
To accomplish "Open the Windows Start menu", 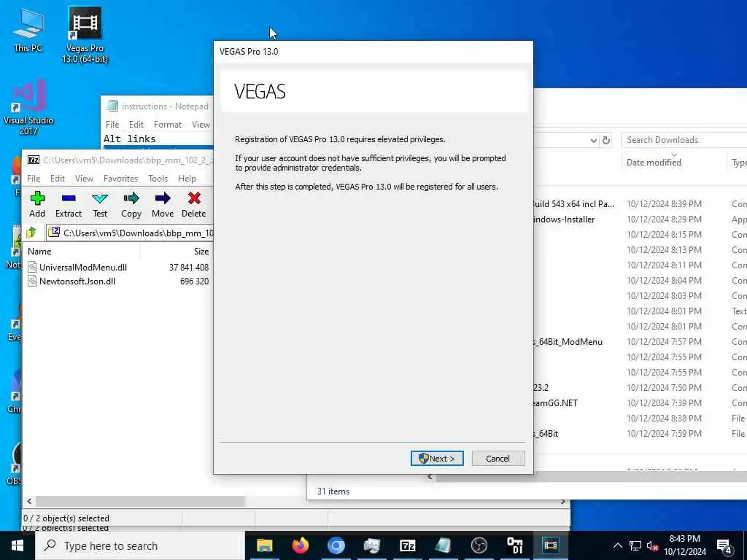I will click(x=18, y=545).
